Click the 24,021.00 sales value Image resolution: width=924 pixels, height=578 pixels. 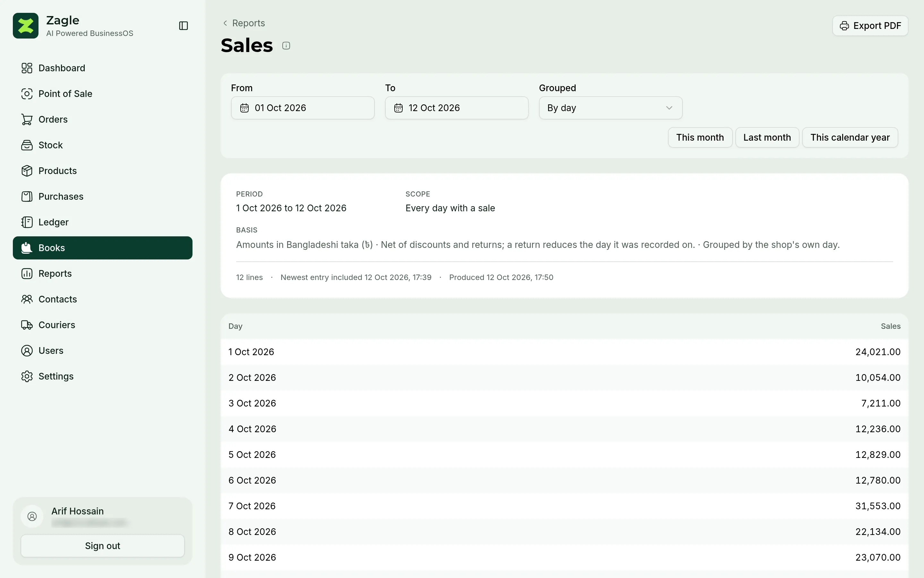click(878, 352)
